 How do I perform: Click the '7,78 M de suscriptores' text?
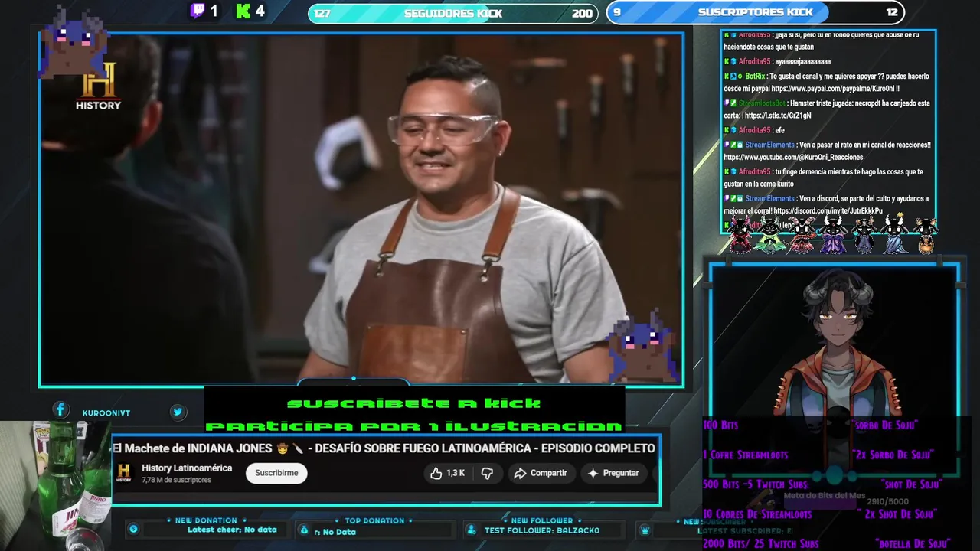(176, 481)
